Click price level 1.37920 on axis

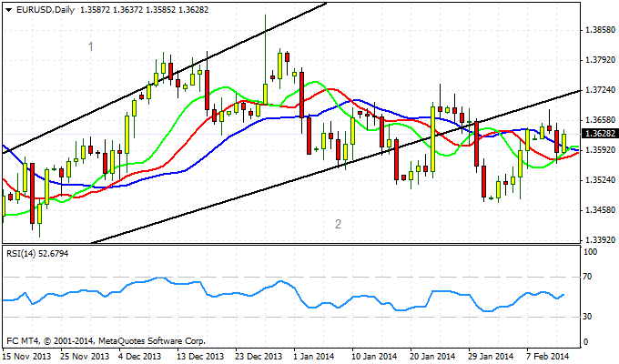(x=601, y=60)
